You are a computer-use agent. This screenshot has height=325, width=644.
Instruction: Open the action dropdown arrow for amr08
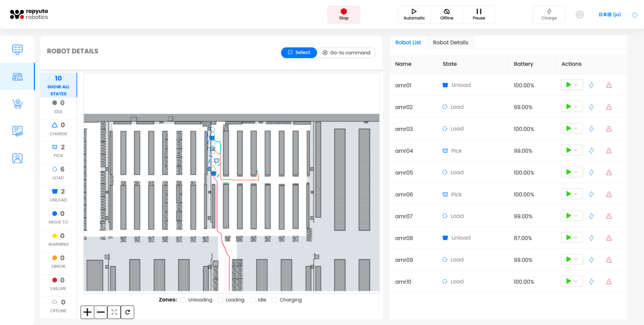click(x=576, y=238)
